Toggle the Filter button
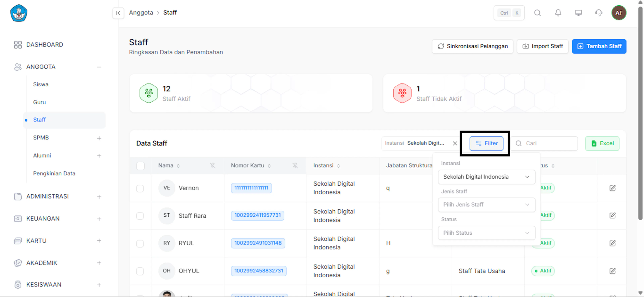The height and width of the screenshot is (297, 644). point(486,144)
